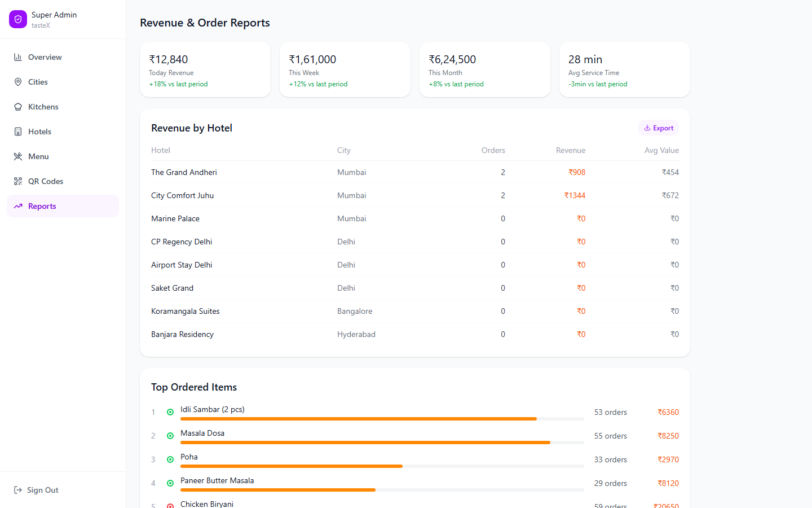Click the Revenue column header
Viewport: 812px width, 508px height.
[571, 150]
